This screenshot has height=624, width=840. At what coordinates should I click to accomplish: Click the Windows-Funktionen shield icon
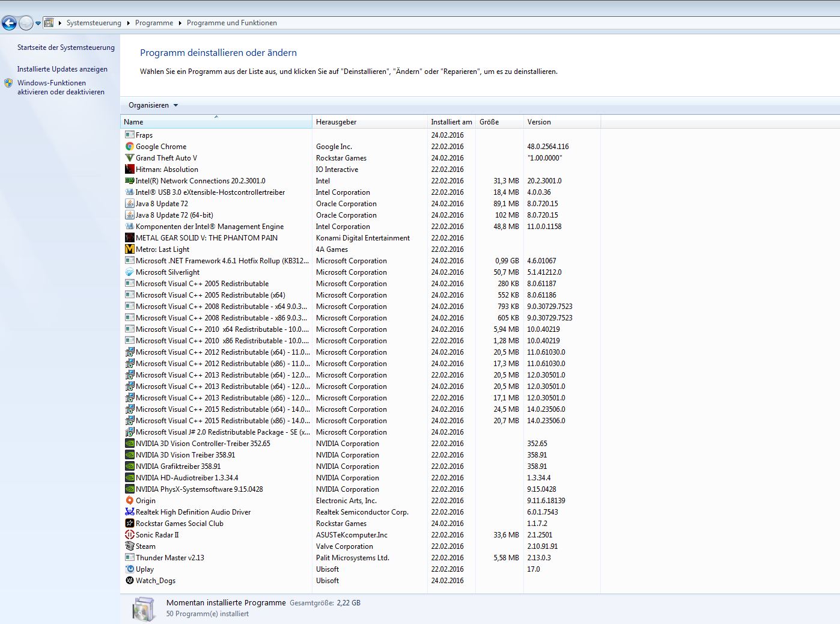pyautogui.click(x=8, y=83)
